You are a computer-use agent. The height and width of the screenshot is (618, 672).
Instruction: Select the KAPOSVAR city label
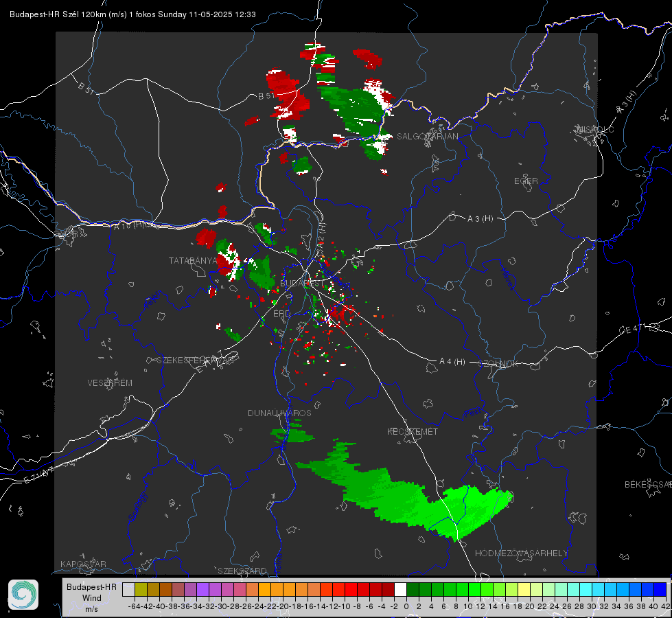[83, 564]
